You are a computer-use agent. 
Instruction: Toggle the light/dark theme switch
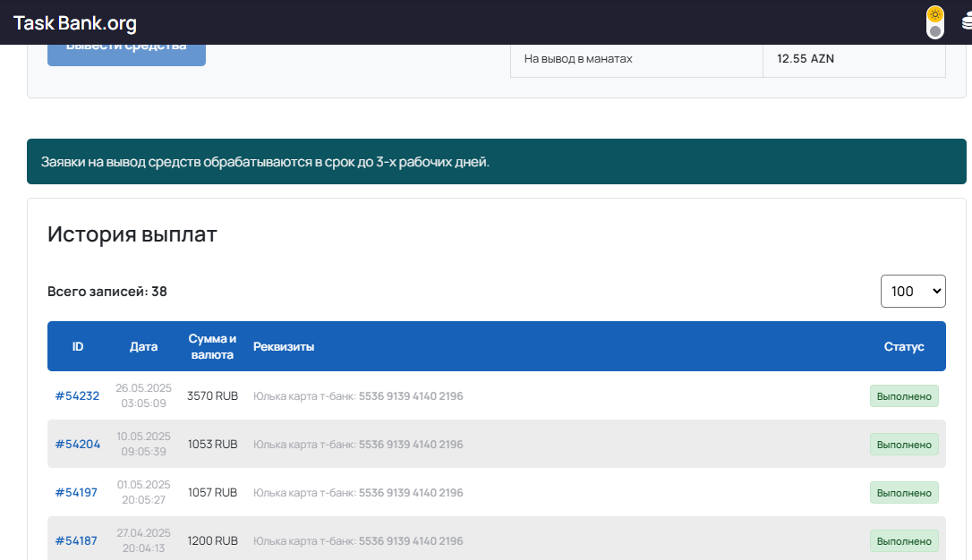tap(934, 22)
